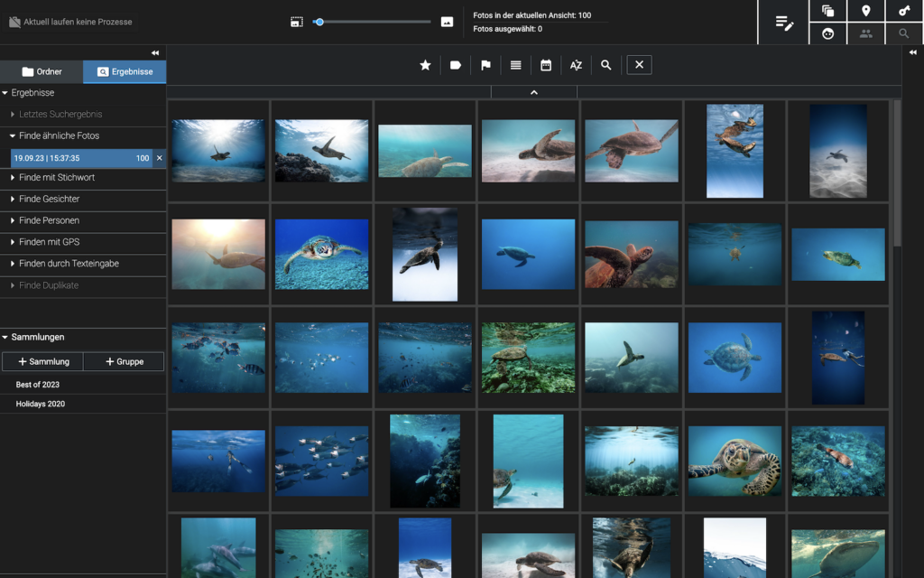Open the face recognition icon
Image resolution: width=924 pixels, height=578 pixels.
tap(827, 33)
